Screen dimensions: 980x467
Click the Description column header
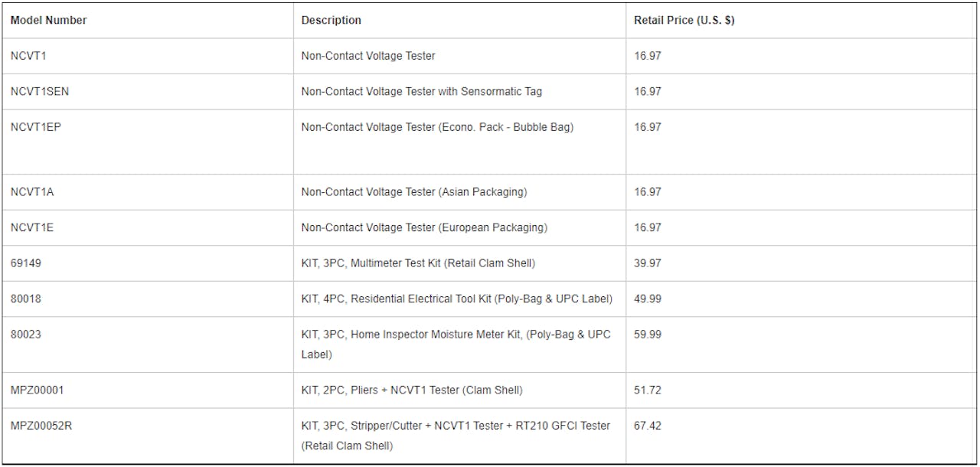click(x=331, y=21)
